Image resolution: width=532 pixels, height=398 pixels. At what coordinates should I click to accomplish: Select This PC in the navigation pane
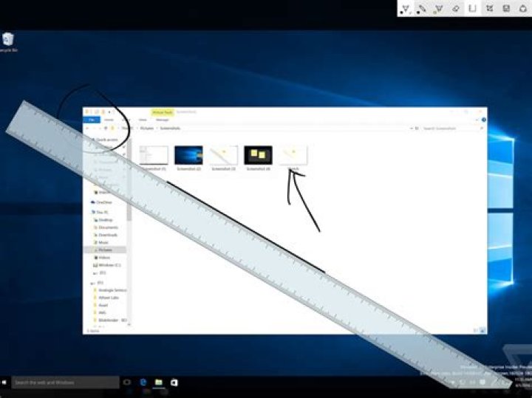click(x=100, y=212)
